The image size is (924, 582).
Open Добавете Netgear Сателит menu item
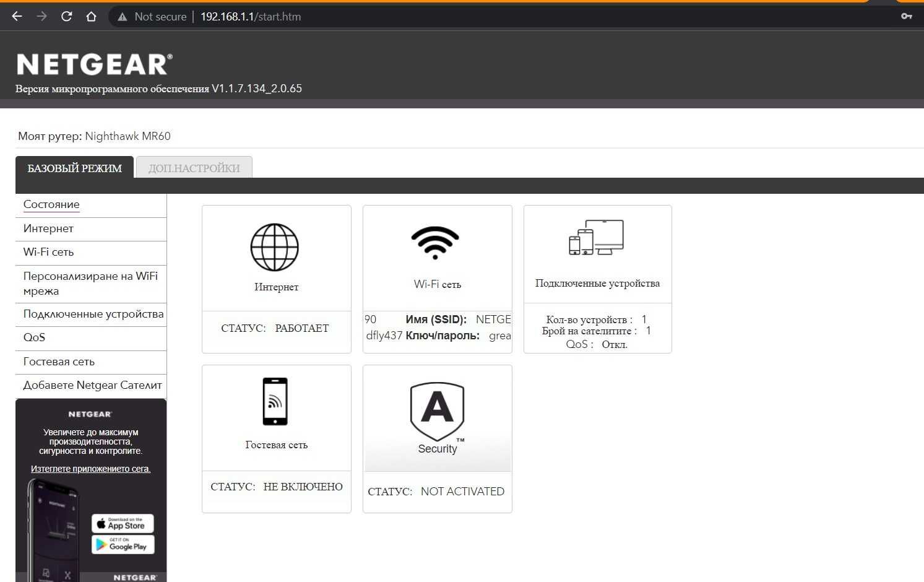(92, 385)
